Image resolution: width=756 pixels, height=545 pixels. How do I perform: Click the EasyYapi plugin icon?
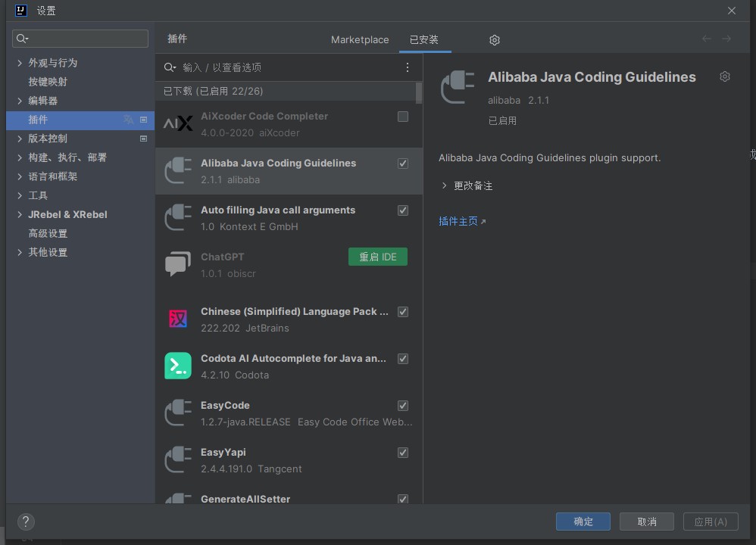[x=178, y=459]
